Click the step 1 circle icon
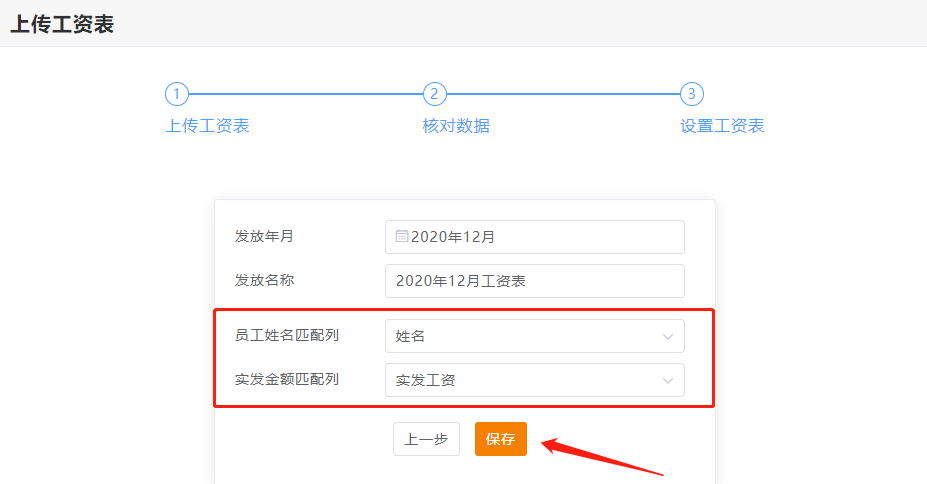Viewport: 927px width, 484px height. pos(176,94)
